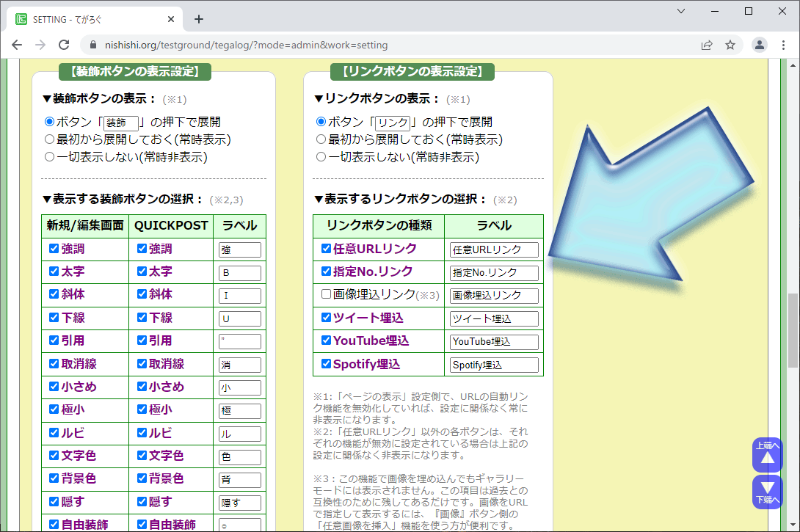
Task: Select 一切表示しない for 装飾ボタン
Action: click(49, 156)
